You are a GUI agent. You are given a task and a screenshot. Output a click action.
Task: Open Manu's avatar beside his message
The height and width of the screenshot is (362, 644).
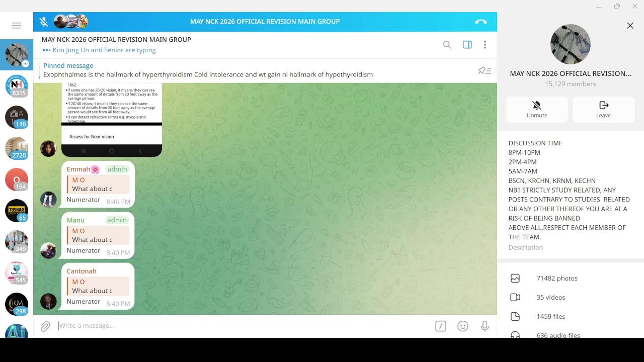[x=48, y=250]
